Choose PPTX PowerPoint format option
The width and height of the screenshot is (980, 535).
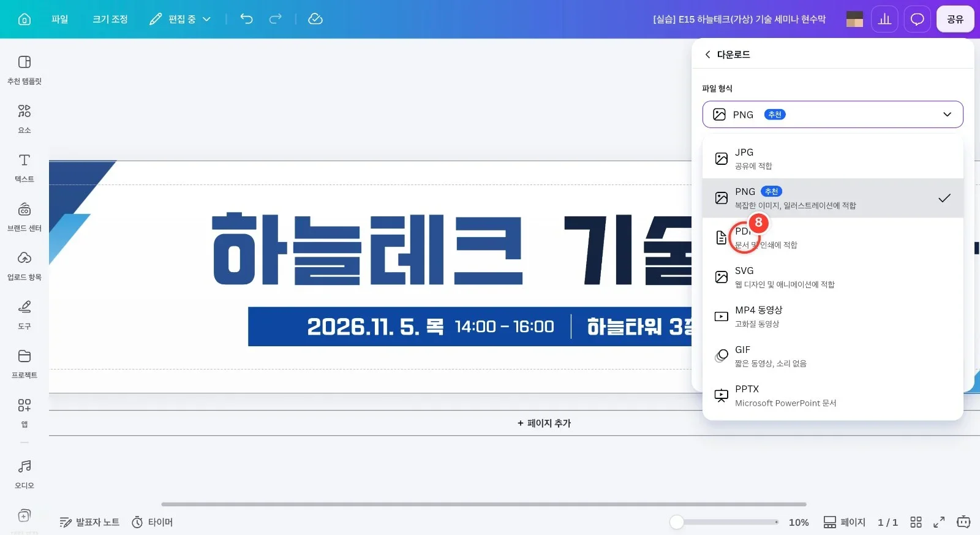pyautogui.click(x=832, y=395)
